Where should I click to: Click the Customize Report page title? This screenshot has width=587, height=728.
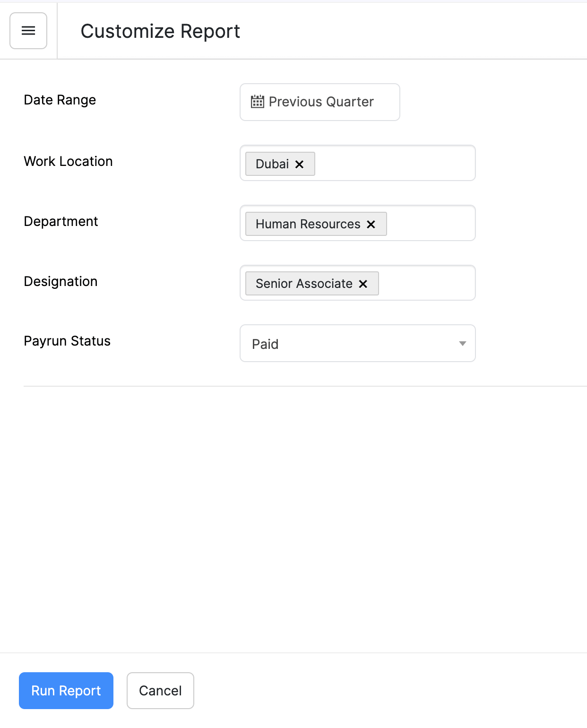tap(160, 31)
